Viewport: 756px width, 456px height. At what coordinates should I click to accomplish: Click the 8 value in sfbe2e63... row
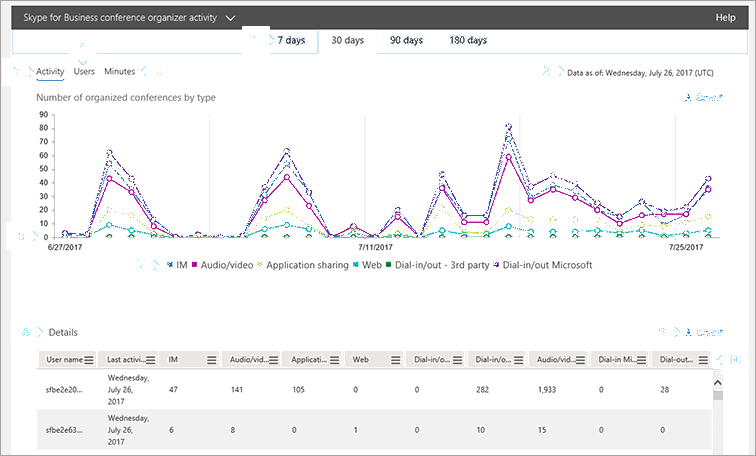pyautogui.click(x=233, y=430)
